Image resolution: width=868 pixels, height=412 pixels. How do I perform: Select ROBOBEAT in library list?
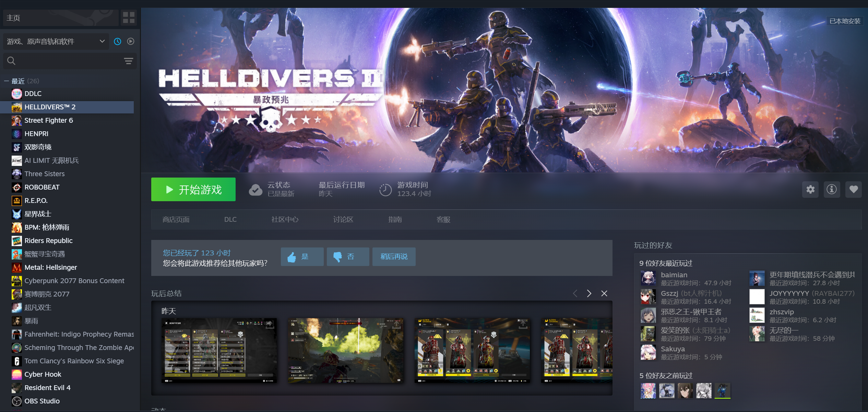tap(67, 187)
